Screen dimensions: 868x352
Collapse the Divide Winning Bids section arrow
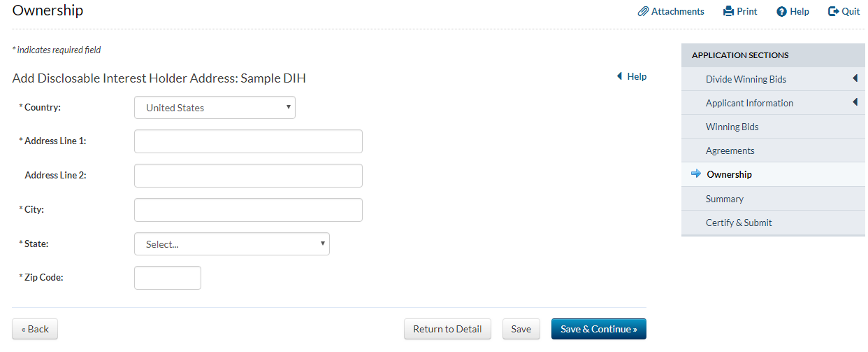(855, 79)
